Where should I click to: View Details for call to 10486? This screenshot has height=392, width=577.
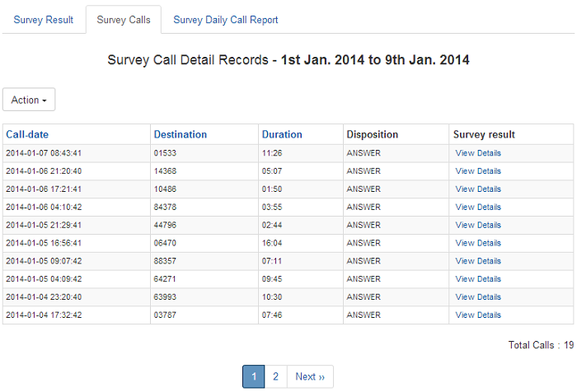(478, 189)
